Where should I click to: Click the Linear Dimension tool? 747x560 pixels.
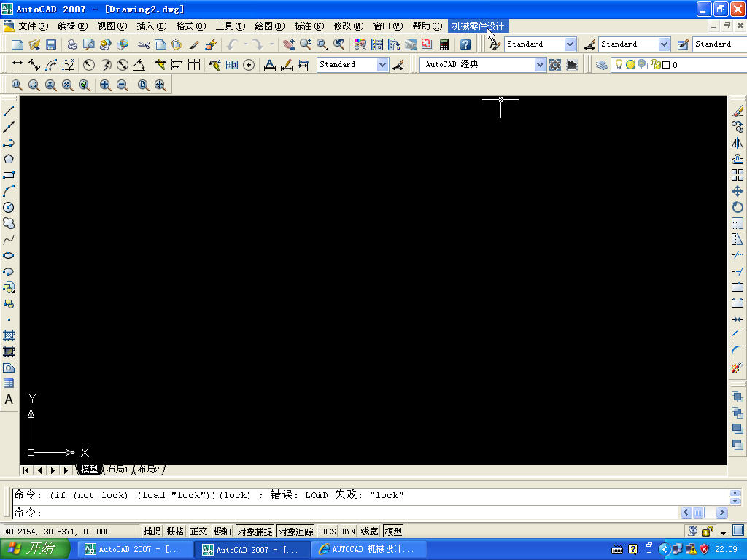[x=18, y=65]
